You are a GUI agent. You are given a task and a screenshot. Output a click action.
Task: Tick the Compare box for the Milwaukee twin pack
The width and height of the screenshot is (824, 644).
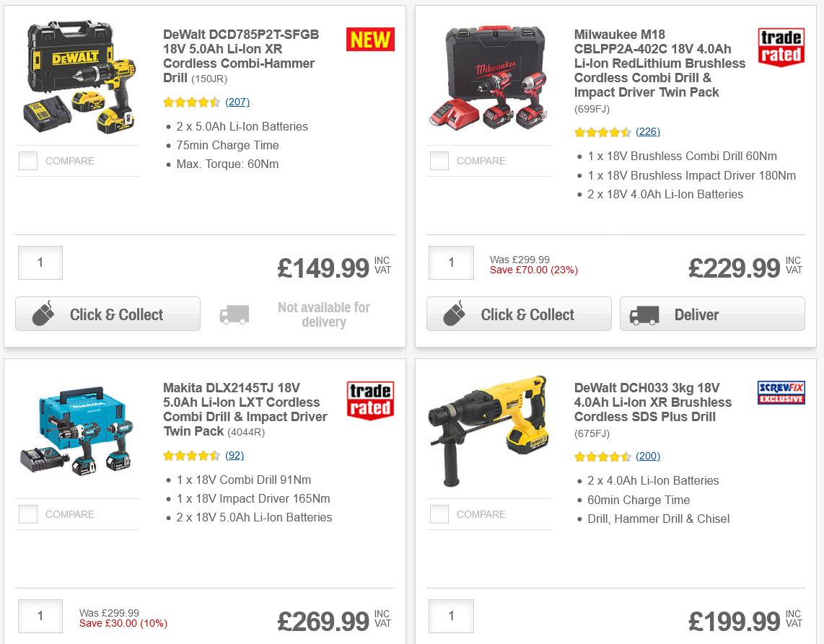coord(439,161)
